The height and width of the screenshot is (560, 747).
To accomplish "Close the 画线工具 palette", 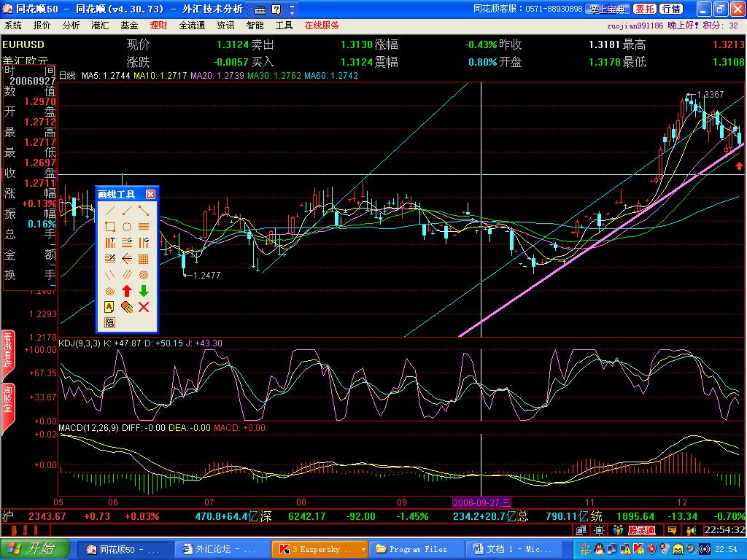I will [150, 194].
